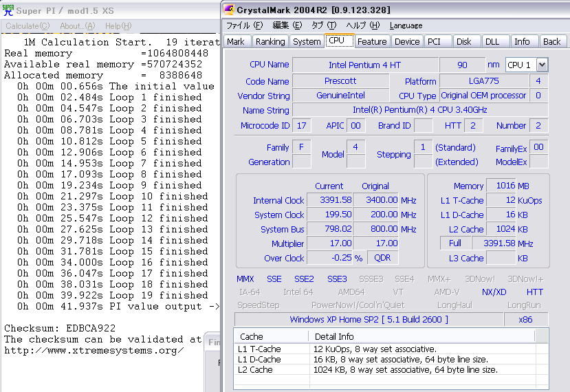Open About menu in Super PI

78,26
